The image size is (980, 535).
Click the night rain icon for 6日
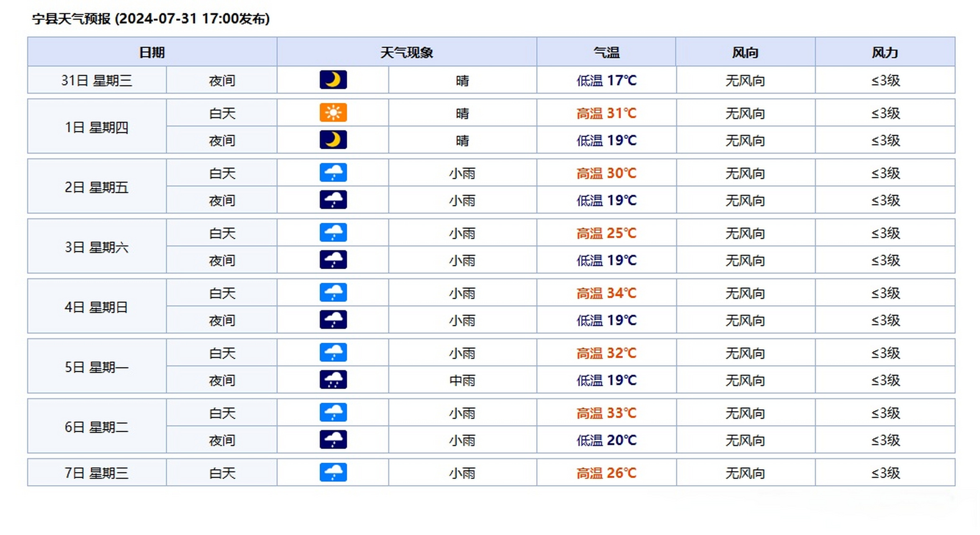333,440
